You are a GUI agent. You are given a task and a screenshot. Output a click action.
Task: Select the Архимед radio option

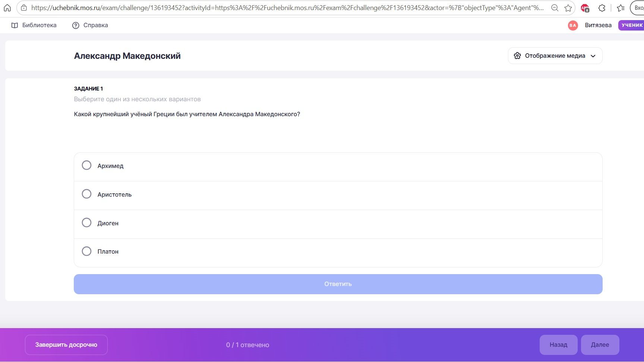click(x=86, y=165)
